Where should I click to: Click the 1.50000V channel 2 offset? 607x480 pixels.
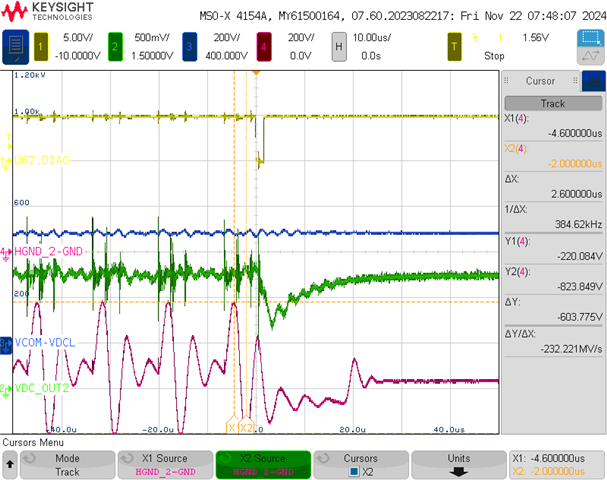(x=152, y=56)
